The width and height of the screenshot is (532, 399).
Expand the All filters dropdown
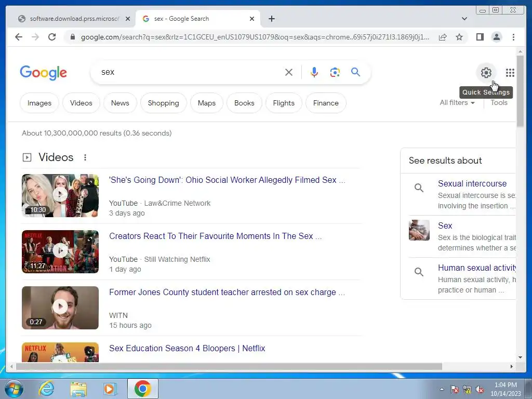(457, 102)
